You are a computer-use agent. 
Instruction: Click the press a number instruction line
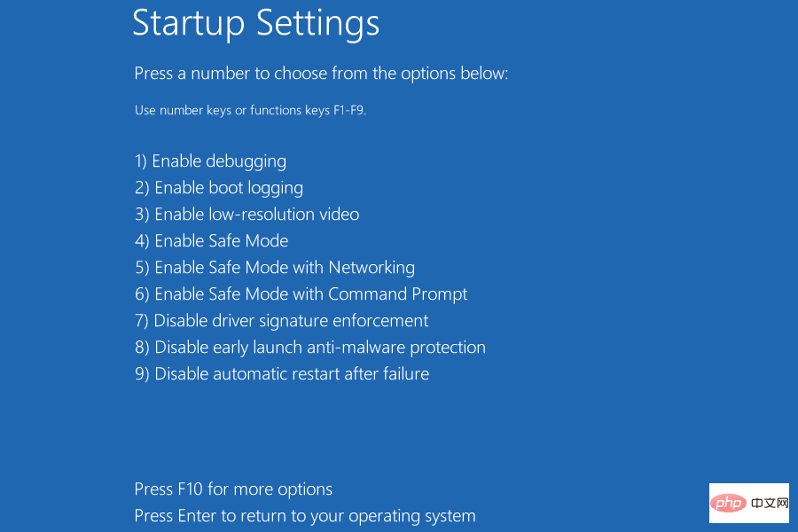tap(320, 74)
